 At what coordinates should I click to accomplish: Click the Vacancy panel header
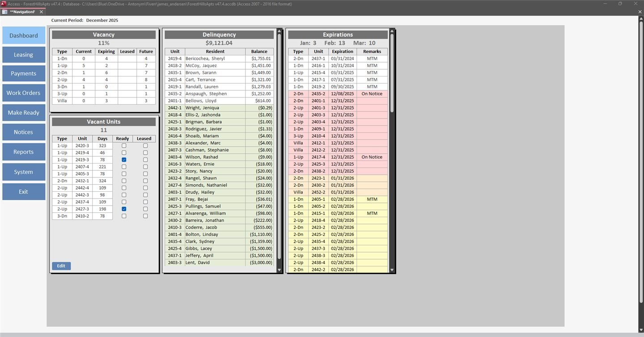(x=104, y=34)
